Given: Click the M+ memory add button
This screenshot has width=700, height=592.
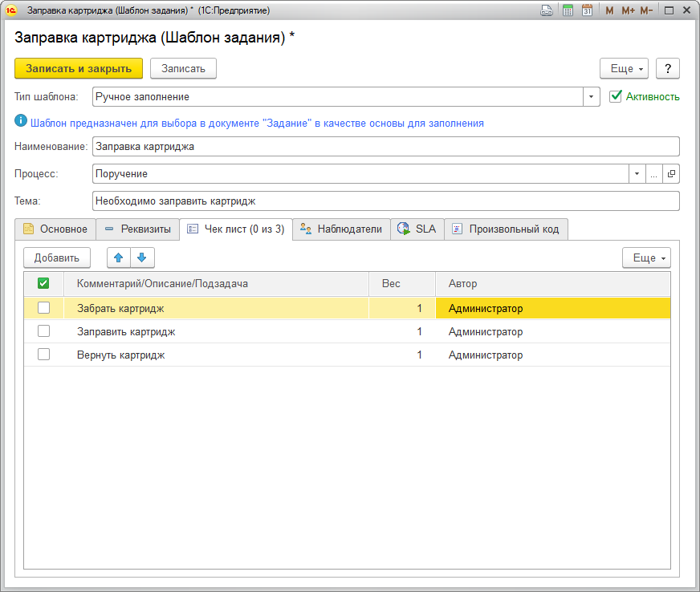Looking at the screenshot, I should click(628, 10).
